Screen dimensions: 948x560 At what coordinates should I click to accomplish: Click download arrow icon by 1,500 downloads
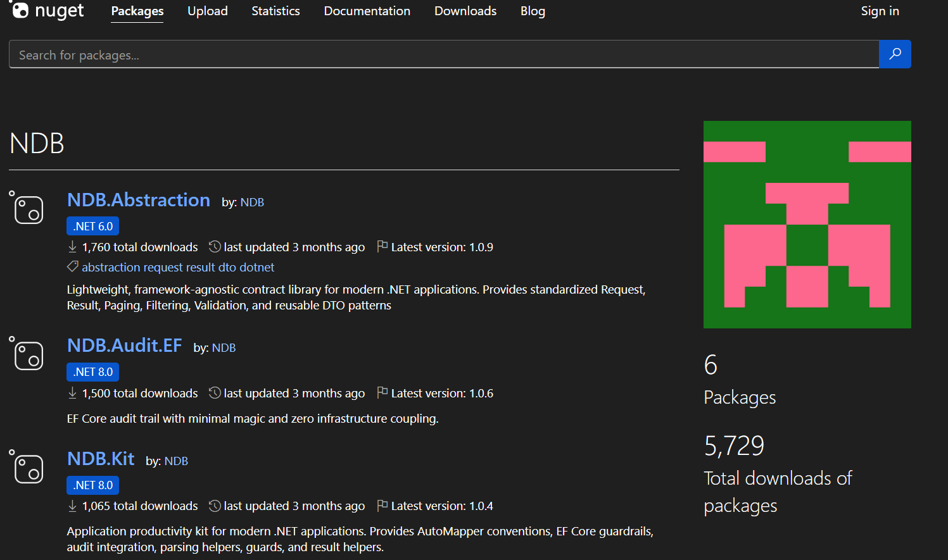click(x=72, y=393)
